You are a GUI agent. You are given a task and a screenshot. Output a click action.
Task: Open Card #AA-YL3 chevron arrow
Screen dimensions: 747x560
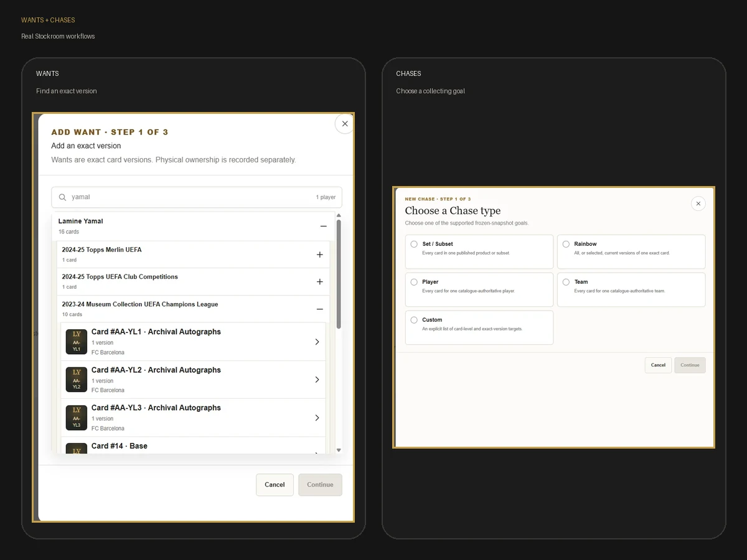pyautogui.click(x=317, y=418)
